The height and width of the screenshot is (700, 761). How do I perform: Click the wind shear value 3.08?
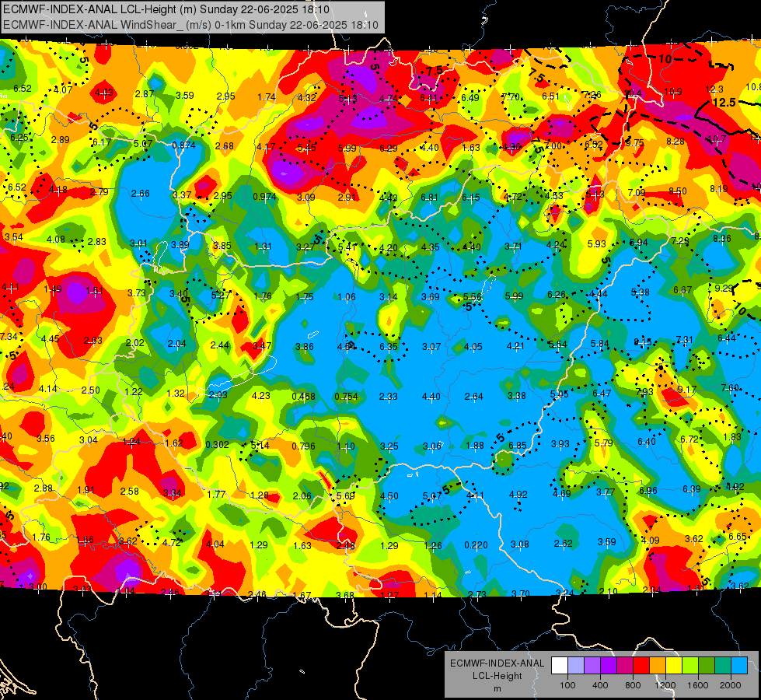coord(520,544)
